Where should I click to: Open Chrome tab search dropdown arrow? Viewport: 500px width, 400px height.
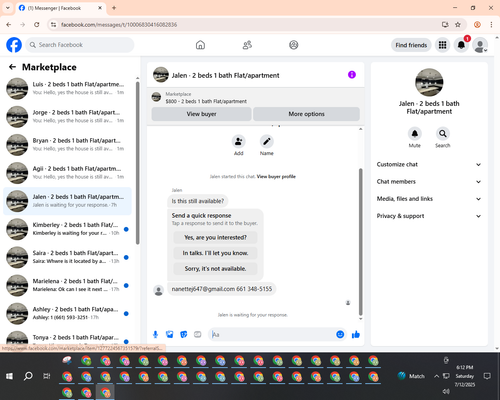[8, 8]
